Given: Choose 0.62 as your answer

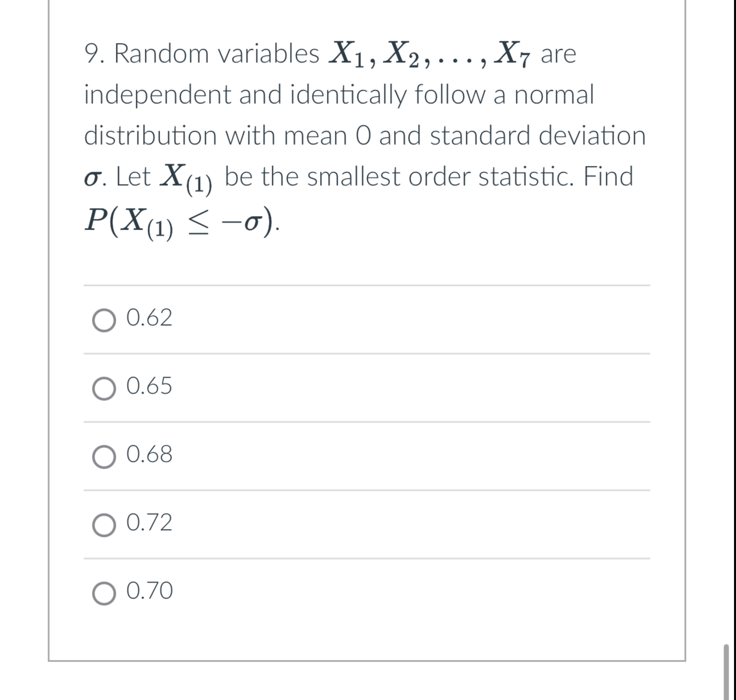Looking at the screenshot, I should [x=149, y=319].
